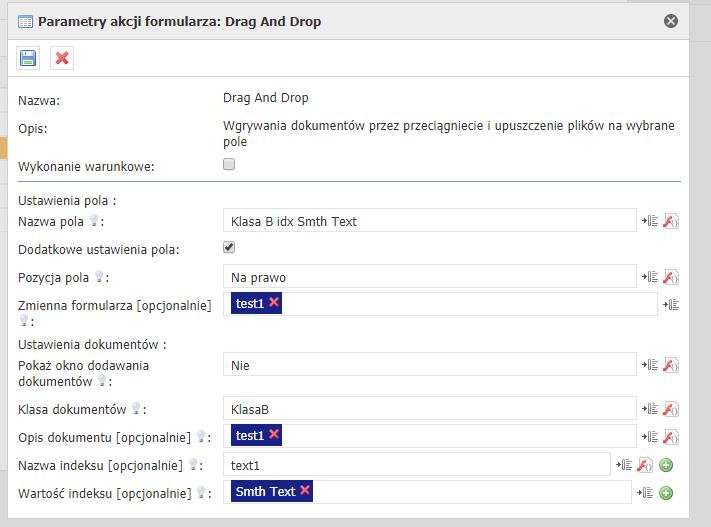The width and height of the screenshot is (711, 527).
Task: Click the save floppy disk icon
Action: [x=28, y=58]
